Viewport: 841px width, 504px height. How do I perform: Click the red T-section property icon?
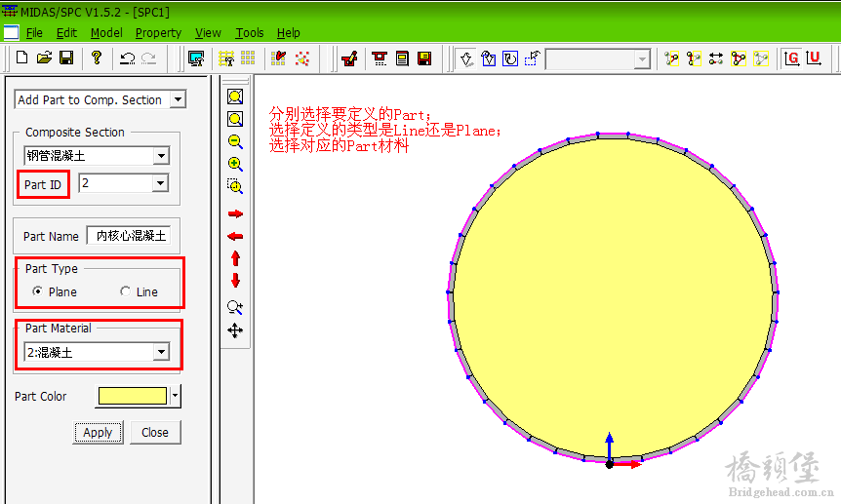pyautogui.click(x=380, y=58)
